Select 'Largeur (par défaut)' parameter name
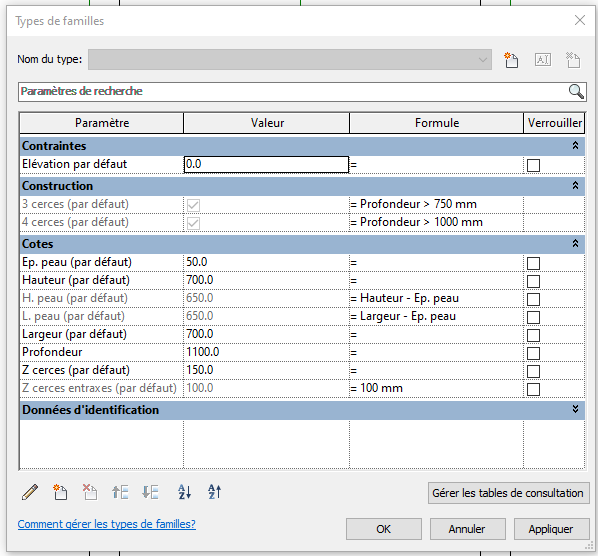 pos(74,334)
